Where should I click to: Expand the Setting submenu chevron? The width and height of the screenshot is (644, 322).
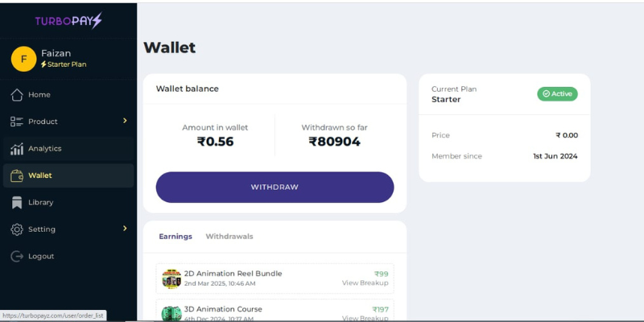(125, 229)
